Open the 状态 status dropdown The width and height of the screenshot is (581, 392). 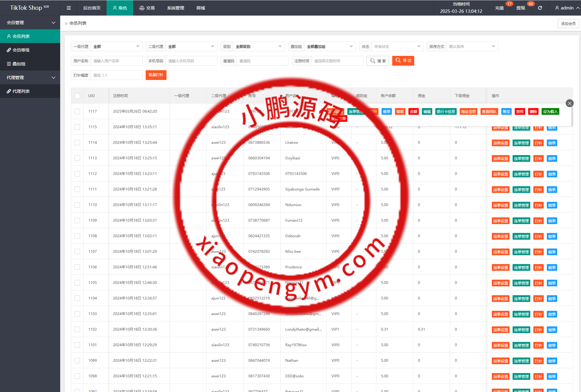click(397, 47)
